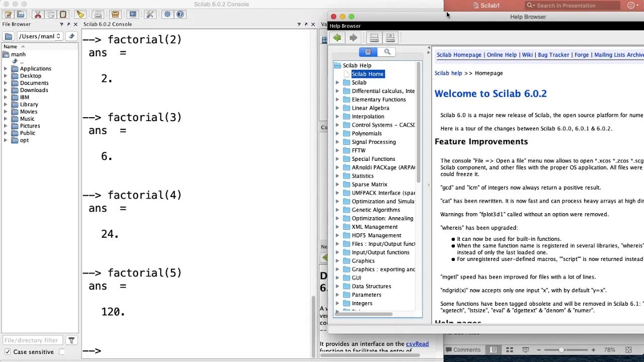Click zoom in plus in PowerPoint
The image size is (644, 362).
[x=593, y=350]
